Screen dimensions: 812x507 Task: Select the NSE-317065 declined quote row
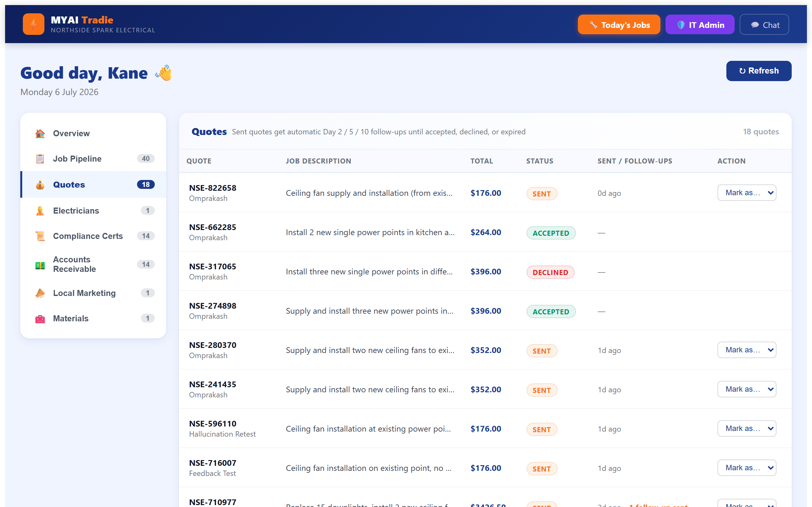pyautogui.click(x=485, y=271)
